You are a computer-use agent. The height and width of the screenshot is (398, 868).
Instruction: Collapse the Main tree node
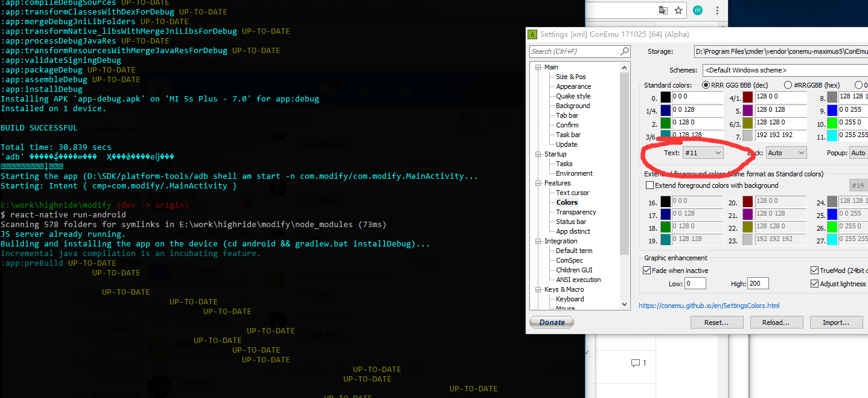(x=538, y=67)
